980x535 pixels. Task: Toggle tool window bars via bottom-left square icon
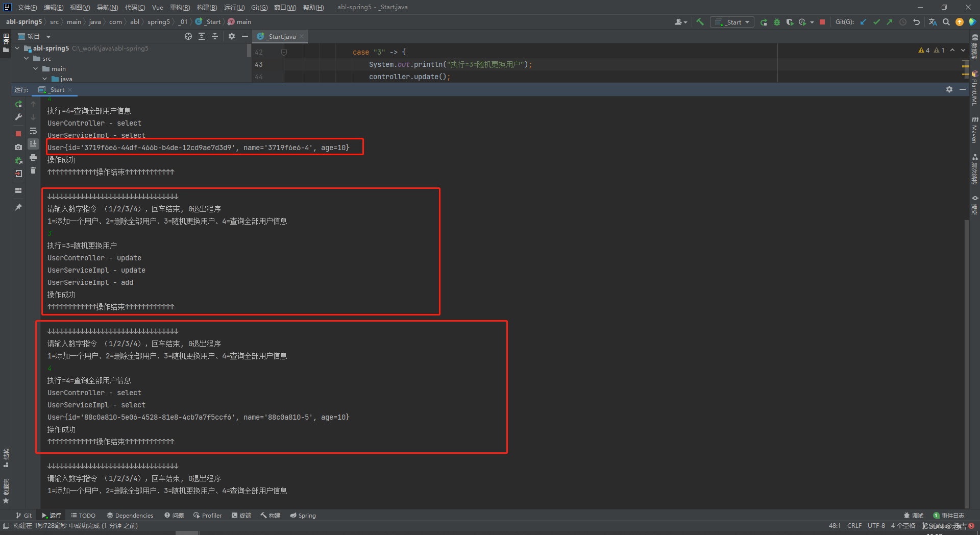click(6, 526)
